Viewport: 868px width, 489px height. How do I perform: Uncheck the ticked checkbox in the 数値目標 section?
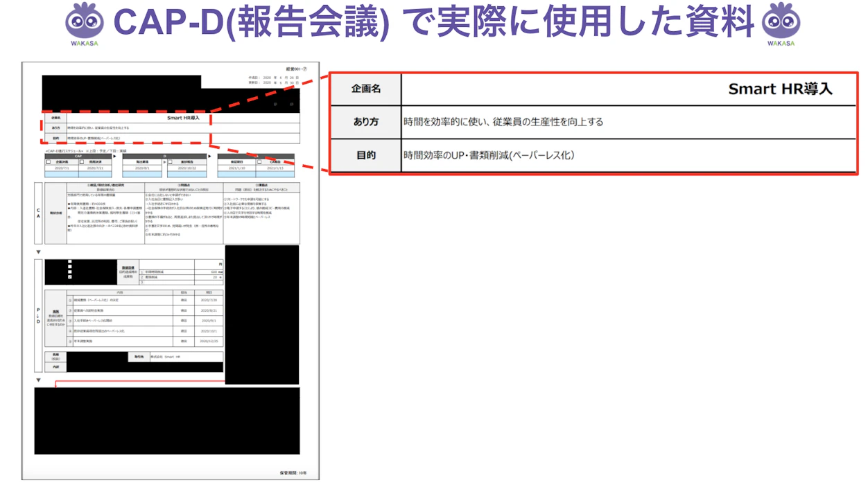(70, 277)
